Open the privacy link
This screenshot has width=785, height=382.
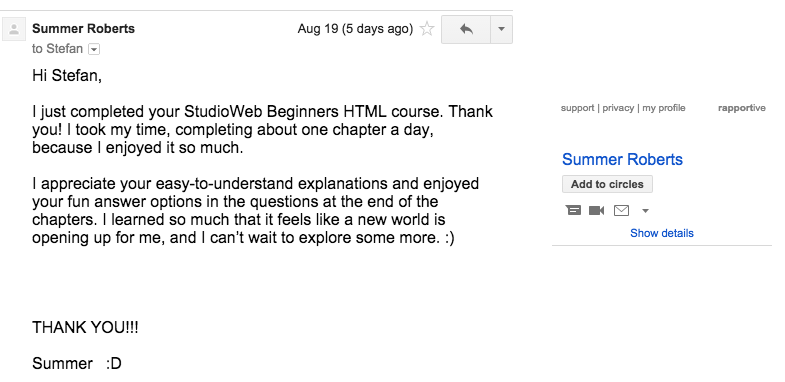tap(618, 108)
